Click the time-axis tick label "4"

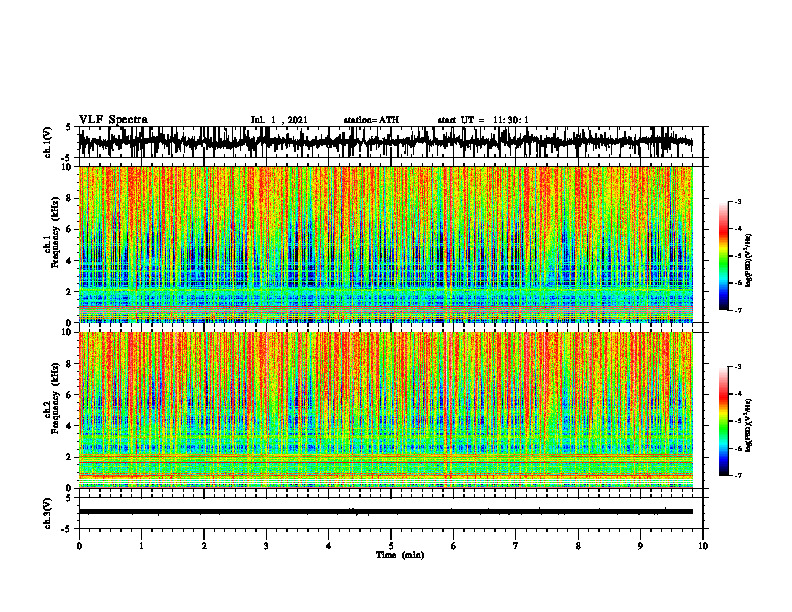(x=329, y=546)
